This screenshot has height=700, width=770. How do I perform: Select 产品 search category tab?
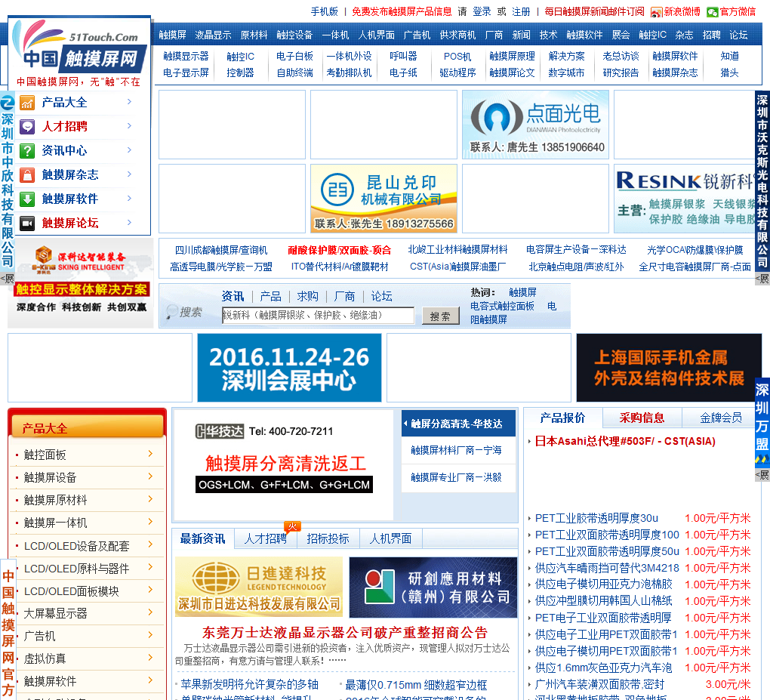(x=270, y=296)
